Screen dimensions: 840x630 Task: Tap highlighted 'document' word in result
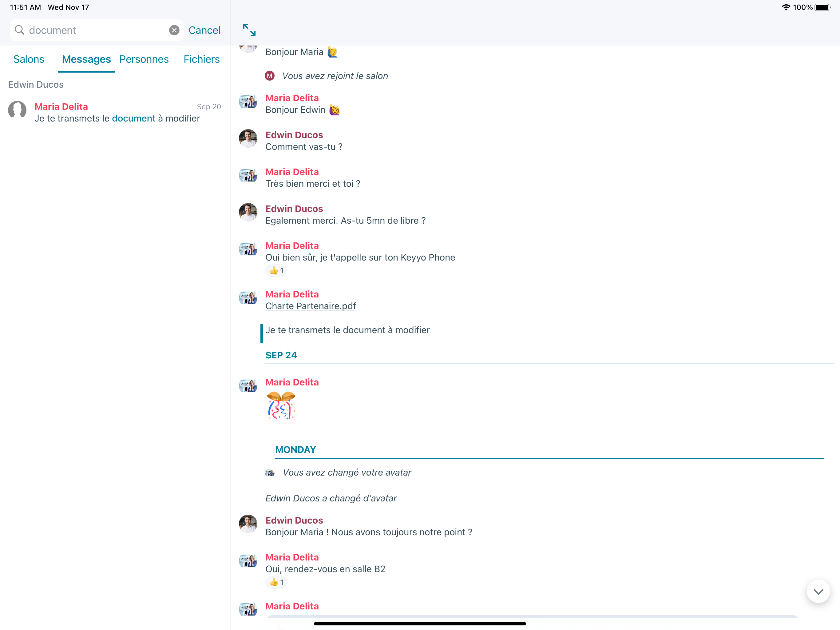tap(134, 118)
